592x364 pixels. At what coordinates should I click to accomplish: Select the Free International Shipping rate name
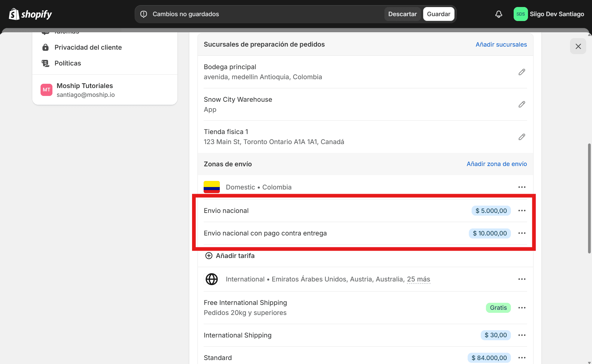[245, 302]
